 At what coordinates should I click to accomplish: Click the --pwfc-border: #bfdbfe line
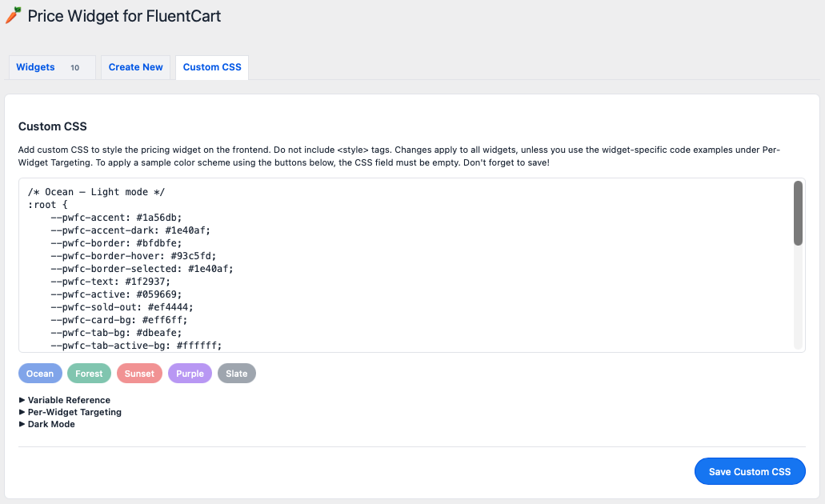point(116,243)
